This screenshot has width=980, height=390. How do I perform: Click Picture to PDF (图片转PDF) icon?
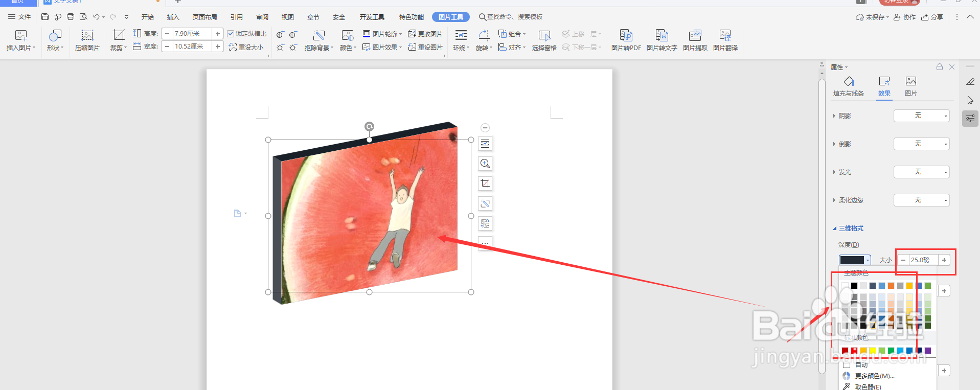tap(626, 36)
